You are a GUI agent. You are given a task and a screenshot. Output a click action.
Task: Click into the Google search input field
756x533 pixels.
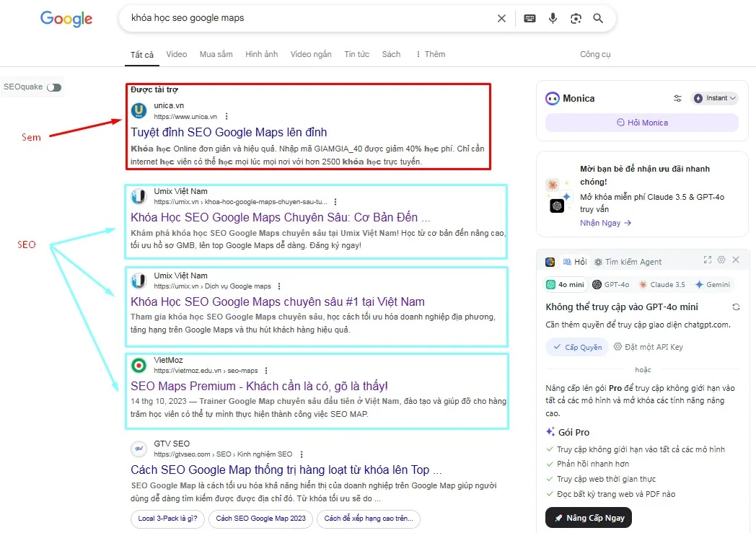(x=309, y=18)
